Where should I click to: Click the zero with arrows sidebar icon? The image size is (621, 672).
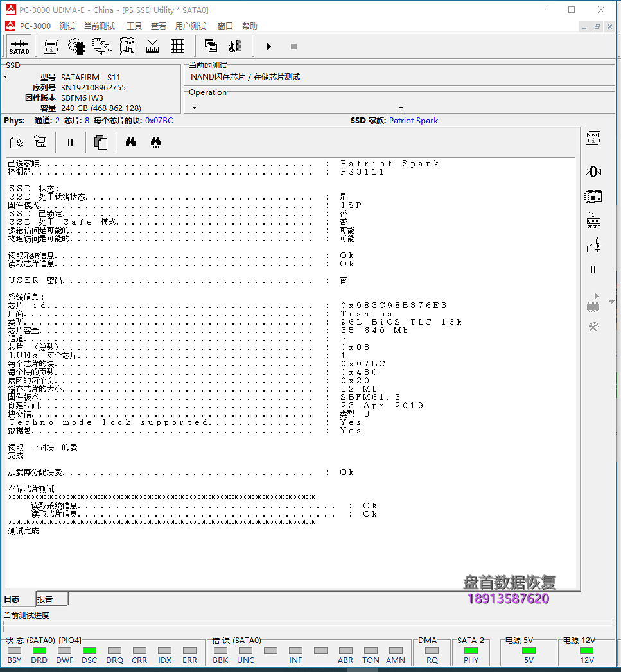593,171
